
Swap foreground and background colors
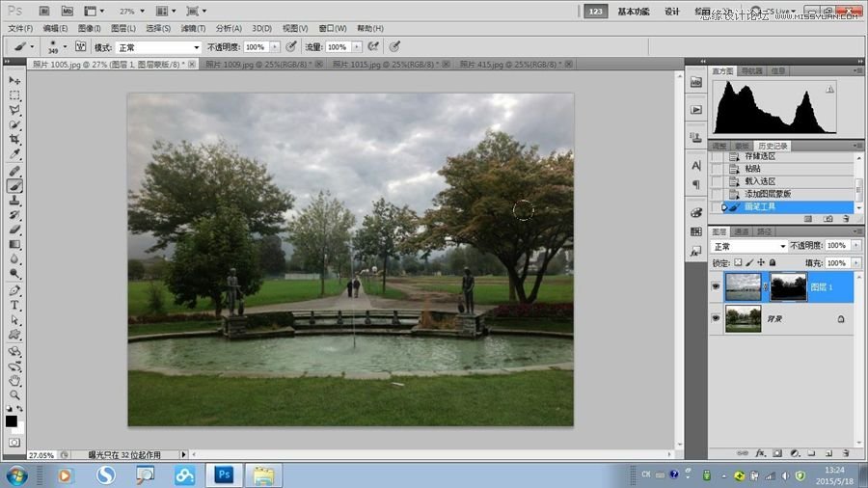[x=20, y=409]
